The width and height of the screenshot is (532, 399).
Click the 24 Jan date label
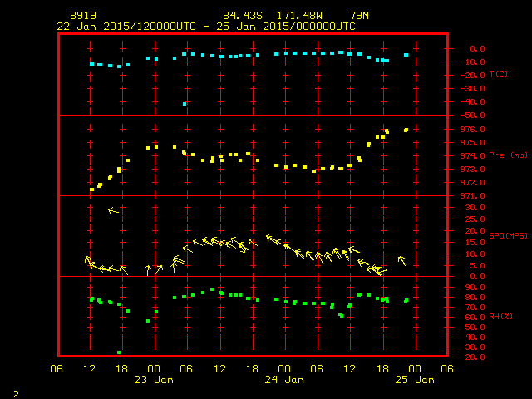(284, 380)
